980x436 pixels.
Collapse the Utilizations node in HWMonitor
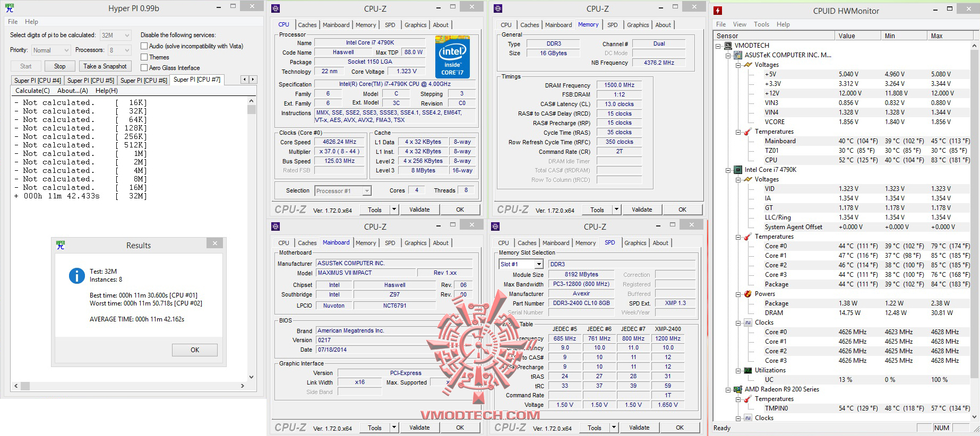tap(738, 370)
